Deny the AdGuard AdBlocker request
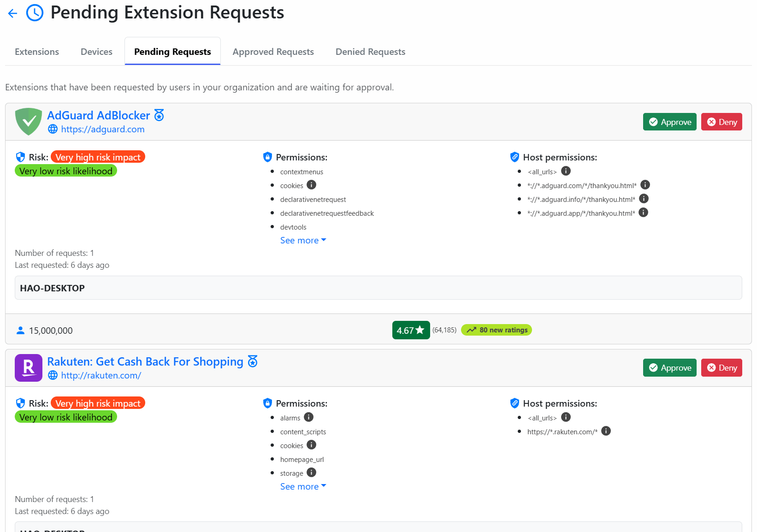The width and height of the screenshot is (757, 532). pyautogui.click(x=722, y=122)
